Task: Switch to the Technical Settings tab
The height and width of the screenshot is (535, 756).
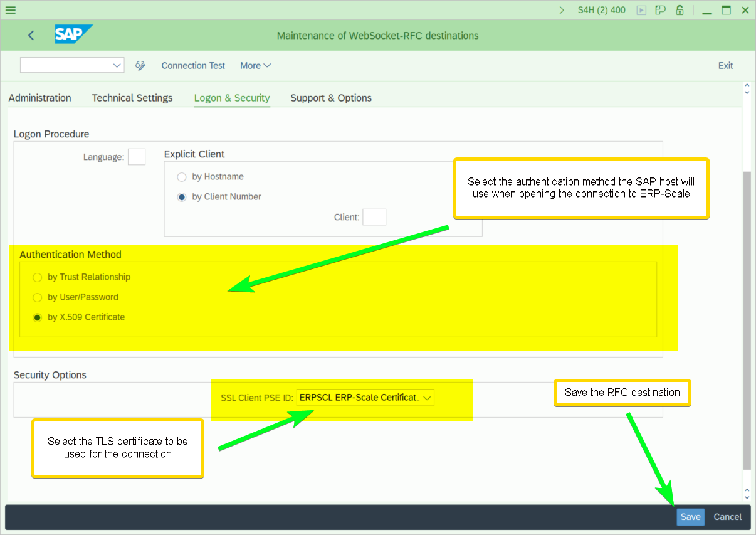Action: (x=132, y=98)
